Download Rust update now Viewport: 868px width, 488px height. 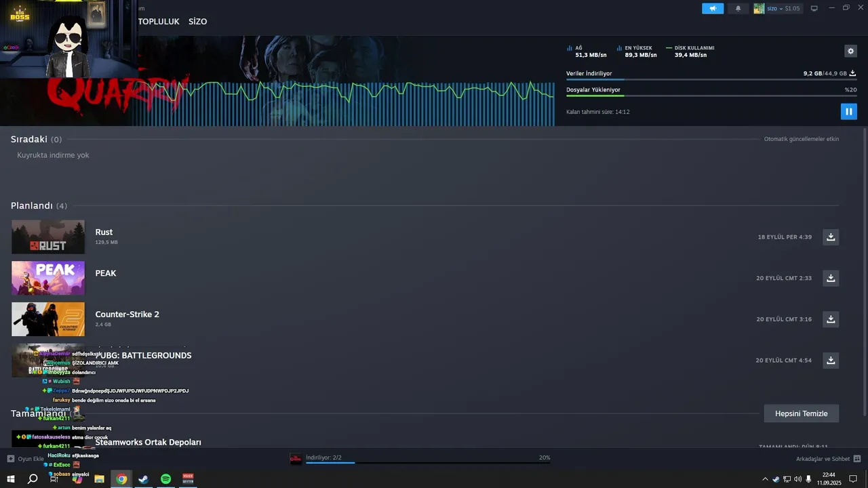coord(831,237)
